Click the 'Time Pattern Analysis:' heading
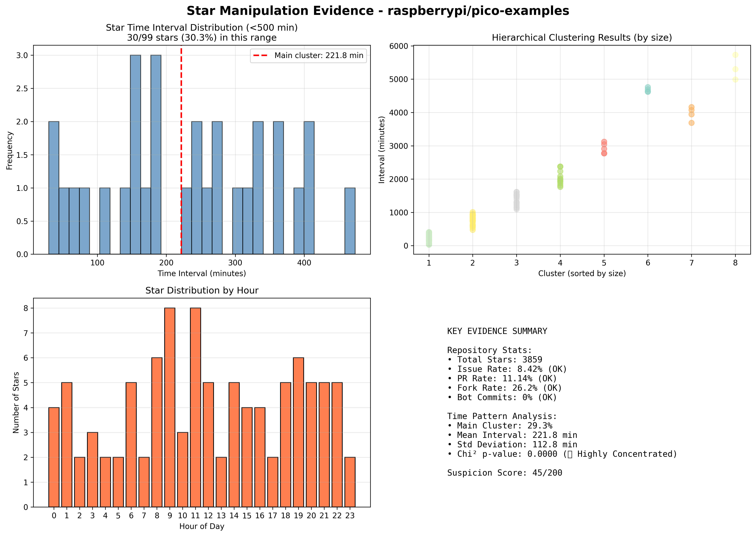This screenshot has height=536, width=756. click(x=502, y=416)
